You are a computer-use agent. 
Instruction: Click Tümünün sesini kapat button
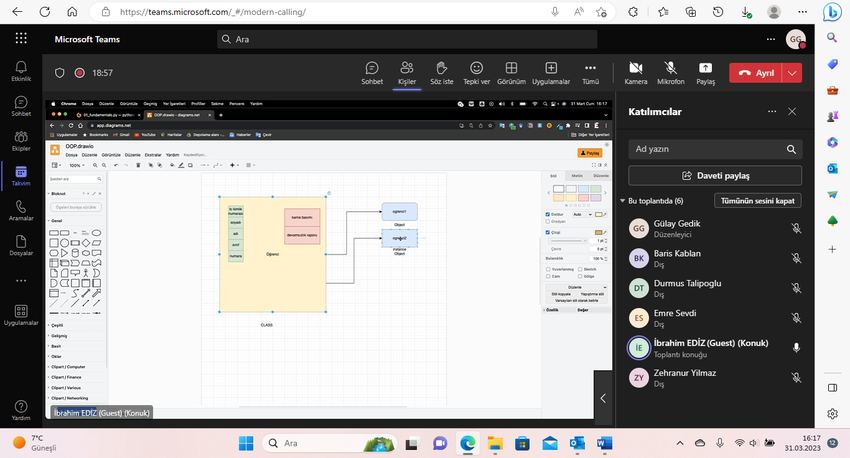tap(757, 201)
